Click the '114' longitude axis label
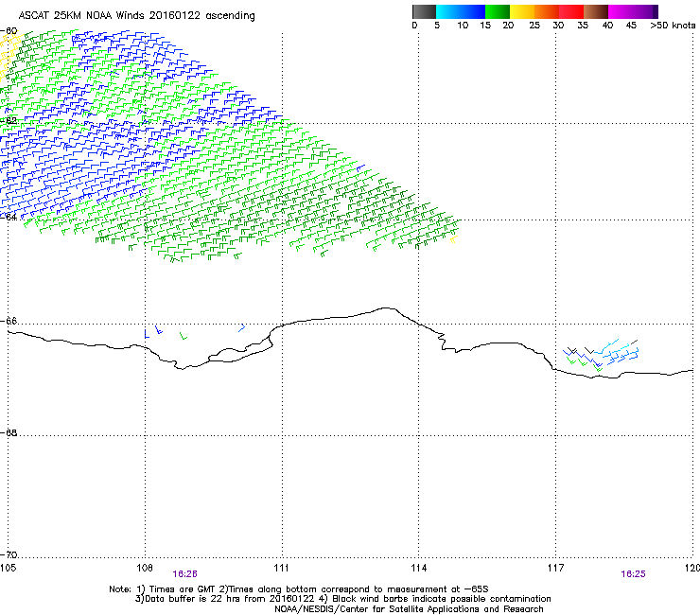 419,568
